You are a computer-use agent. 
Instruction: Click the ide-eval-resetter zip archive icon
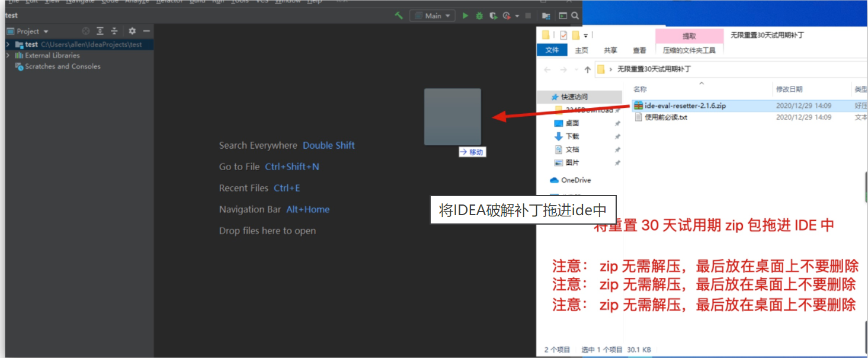click(638, 106)
